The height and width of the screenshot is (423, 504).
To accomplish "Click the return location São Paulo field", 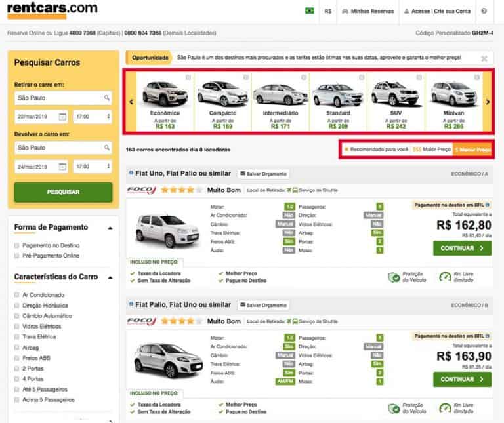I will click(63, 148).
